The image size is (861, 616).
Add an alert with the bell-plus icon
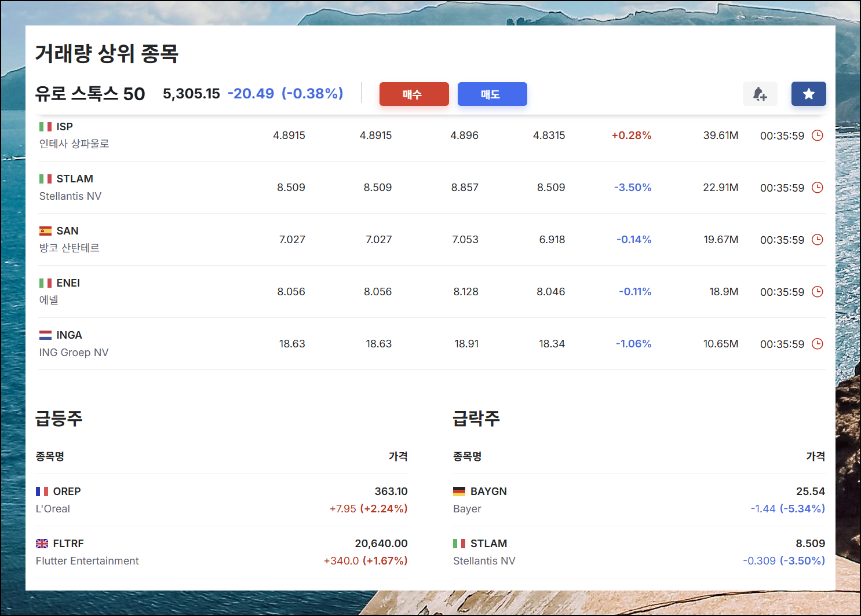[760, 94]
